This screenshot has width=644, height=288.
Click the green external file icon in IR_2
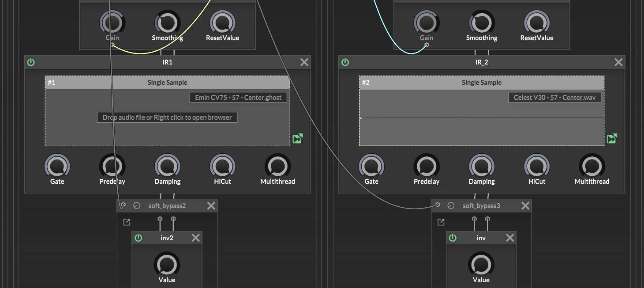(x=612, y=139)
